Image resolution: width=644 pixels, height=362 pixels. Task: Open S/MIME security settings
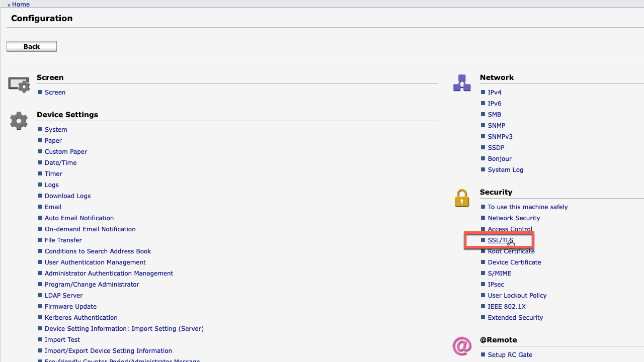click(x=500, y=274)
